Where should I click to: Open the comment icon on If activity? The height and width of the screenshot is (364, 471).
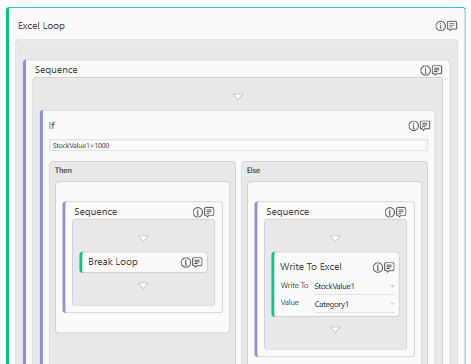coord(425,125)
